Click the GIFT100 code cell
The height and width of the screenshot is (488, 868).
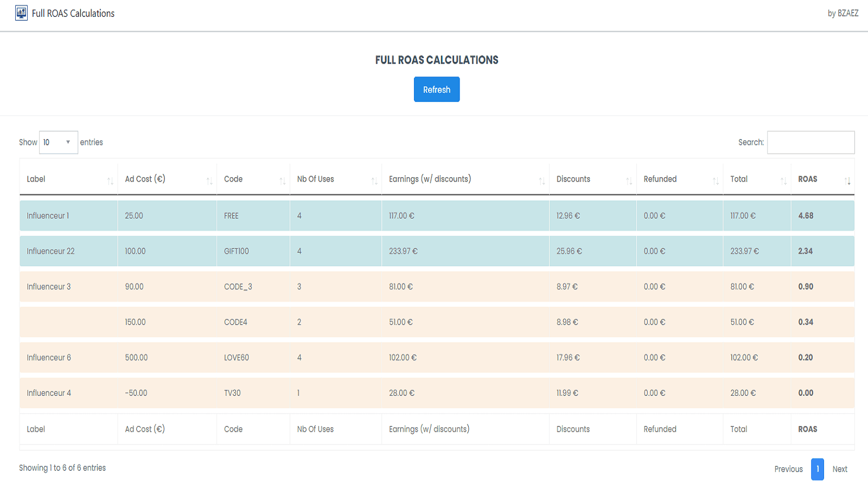tap(237, 251)
